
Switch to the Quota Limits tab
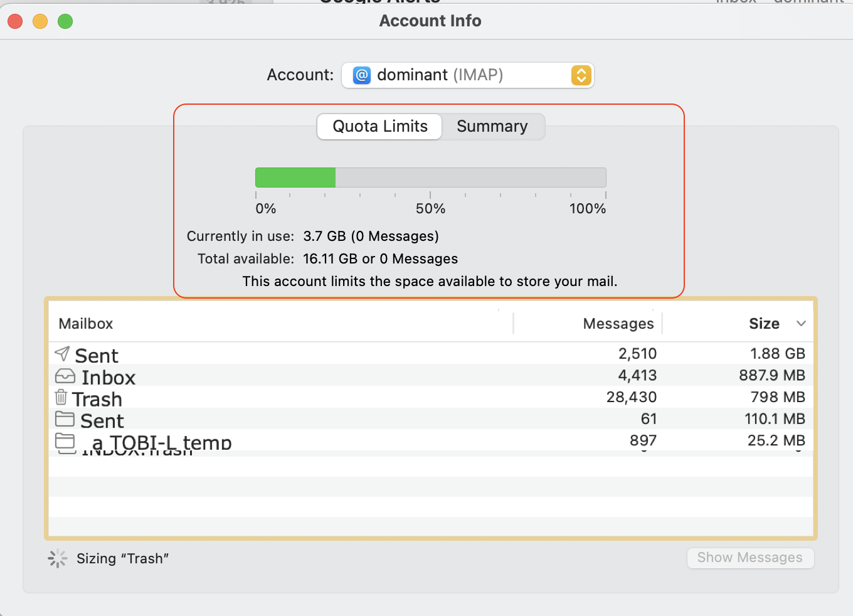379,126
